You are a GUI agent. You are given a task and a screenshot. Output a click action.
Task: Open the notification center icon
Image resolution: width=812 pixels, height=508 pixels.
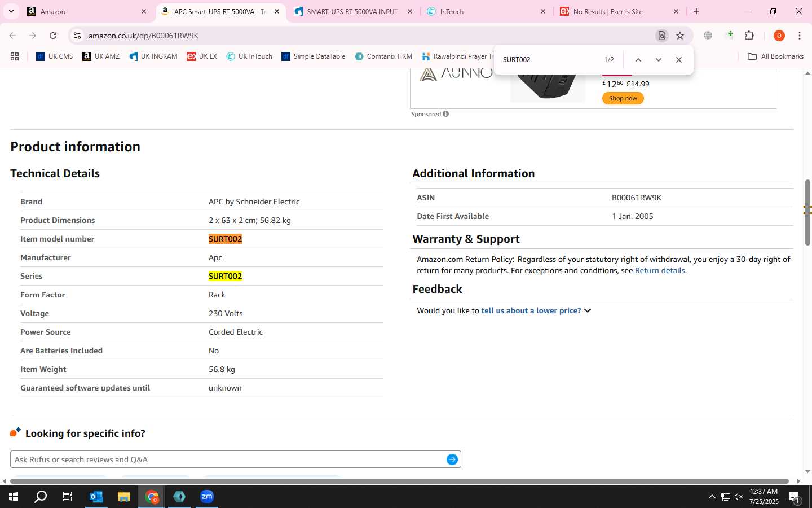(795, 497)
